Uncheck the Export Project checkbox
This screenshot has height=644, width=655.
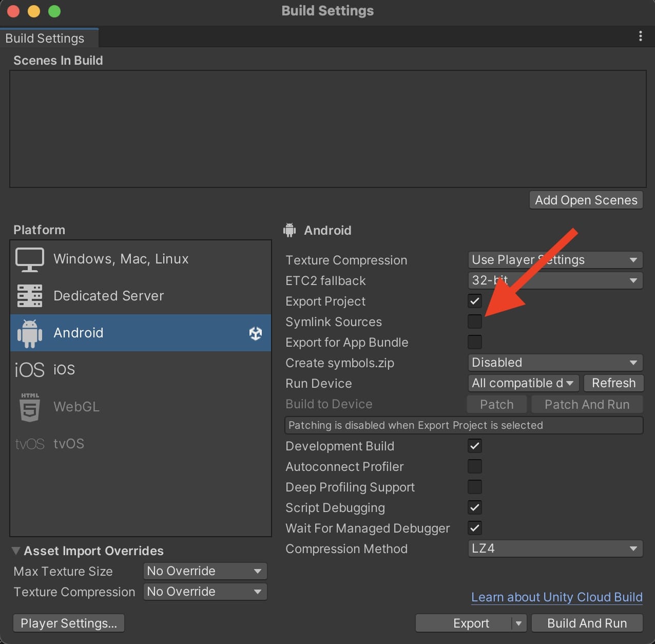point(475,301)
